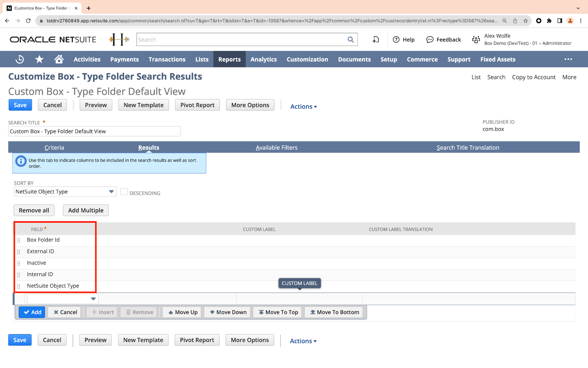Viewport: 588px width, 368px height.
Task: Open the Recent Records clock icon
Action: click(20, 59)
